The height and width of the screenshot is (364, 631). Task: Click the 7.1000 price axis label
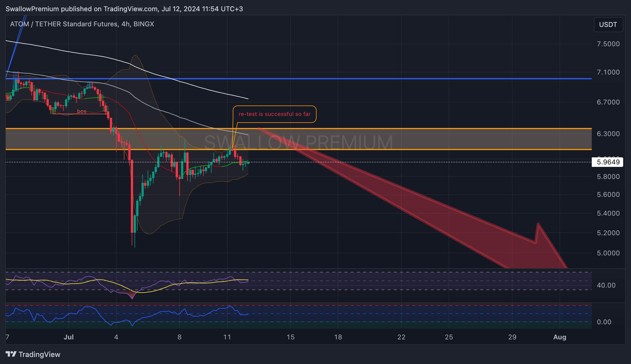click(x=608, y=72)
